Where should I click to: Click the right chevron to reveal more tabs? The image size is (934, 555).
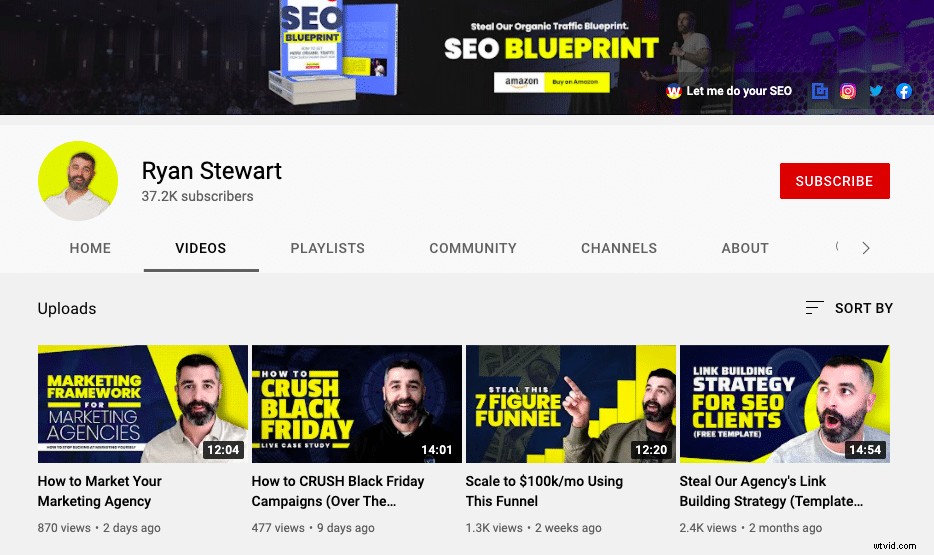click(x=866, y=248)
